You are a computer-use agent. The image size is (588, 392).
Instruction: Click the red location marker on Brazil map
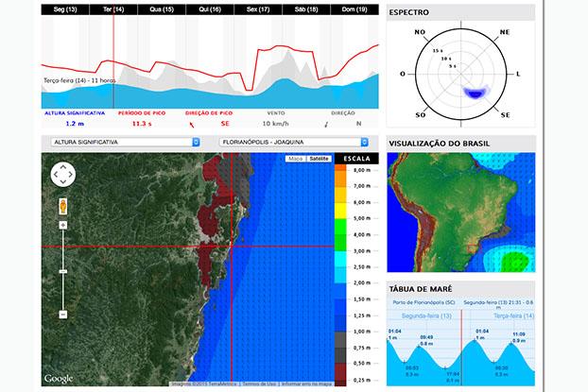pyautogui.click(x=472, y=248)
